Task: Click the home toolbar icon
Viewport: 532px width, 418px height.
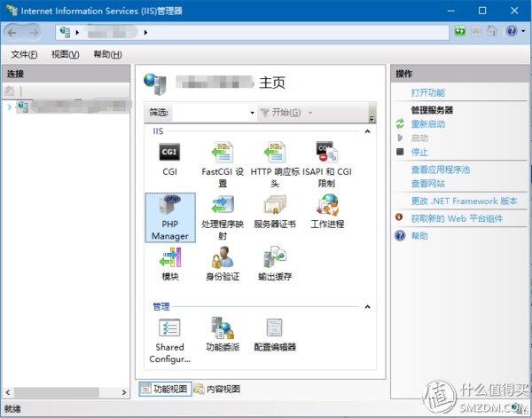Action: click(x=491, y=32)
